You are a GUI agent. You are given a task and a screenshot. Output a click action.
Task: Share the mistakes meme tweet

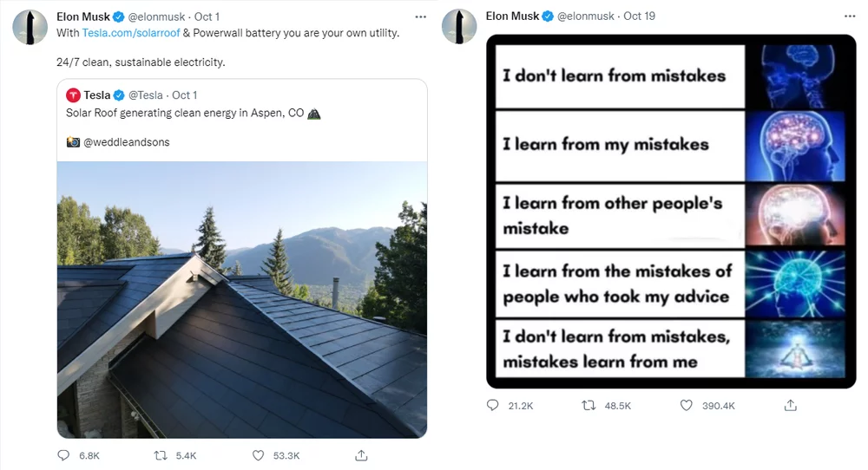coord(791,405)
